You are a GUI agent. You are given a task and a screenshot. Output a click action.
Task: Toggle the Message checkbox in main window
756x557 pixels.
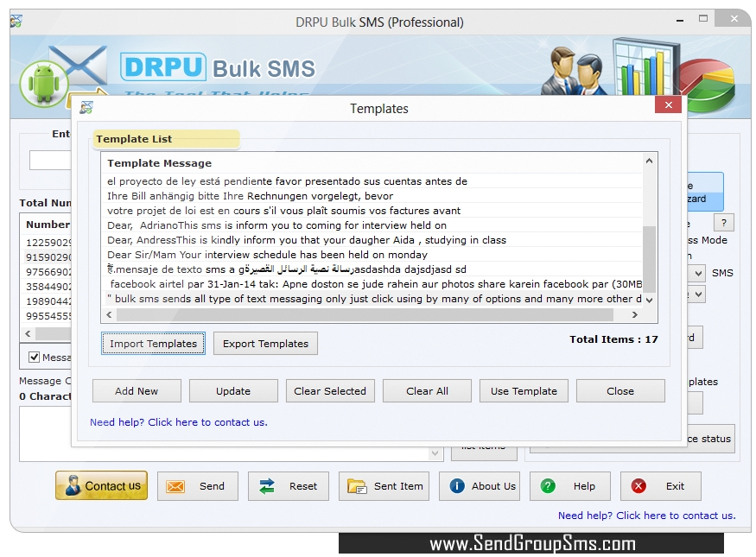pos(35,357)
